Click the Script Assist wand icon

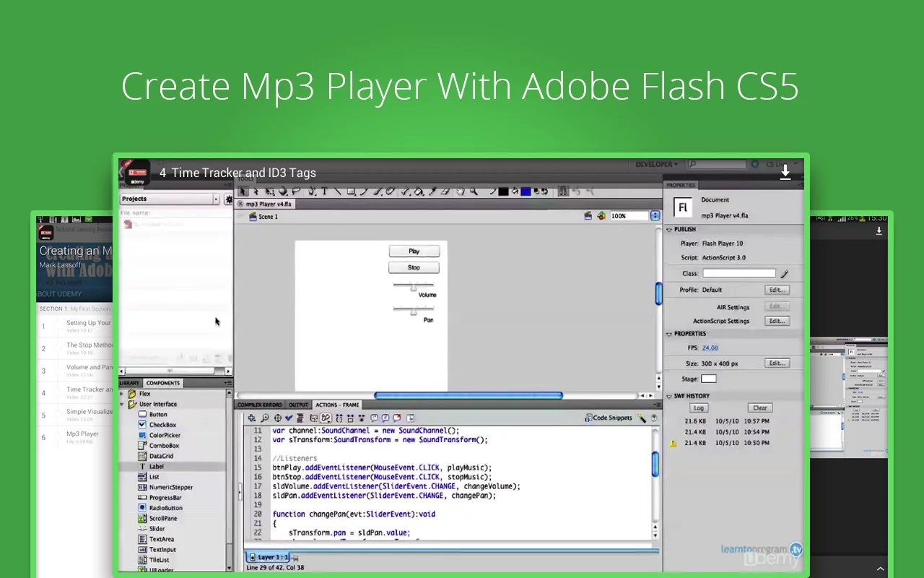click(642, 418)
